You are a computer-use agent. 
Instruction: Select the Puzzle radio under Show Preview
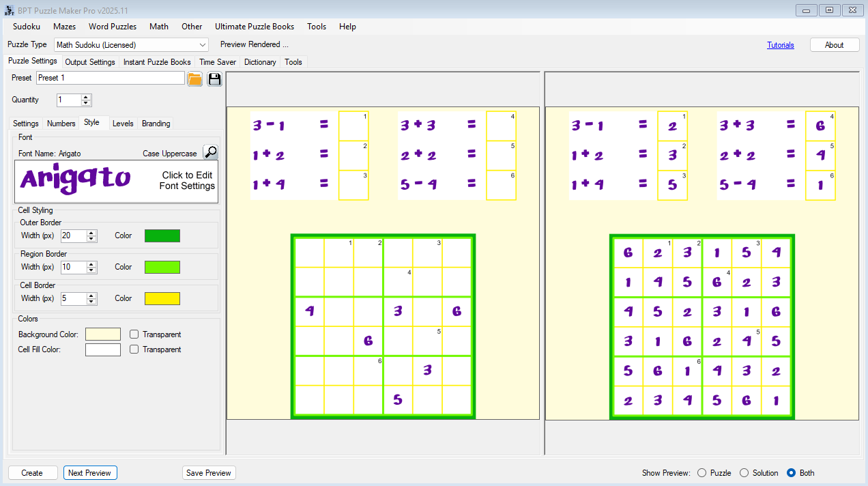pyautogui.click(x=701, y=472)
